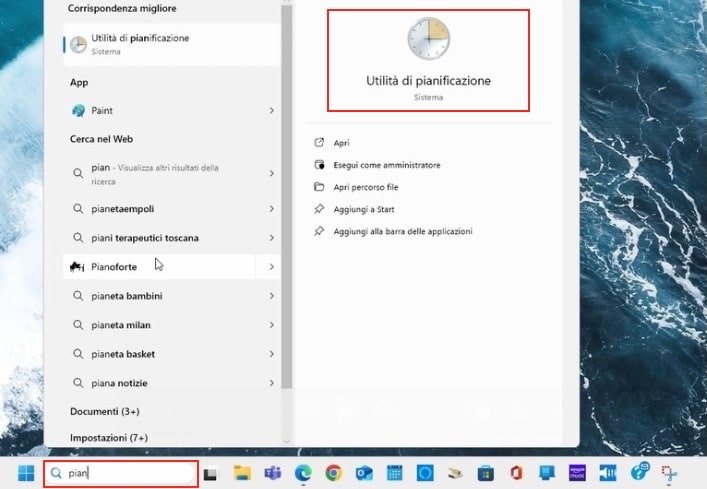The width and height of the screenshot is (707, 489).
Task: Expand the 'pianeta bambini' chevron
Action: tap(271, 296)
